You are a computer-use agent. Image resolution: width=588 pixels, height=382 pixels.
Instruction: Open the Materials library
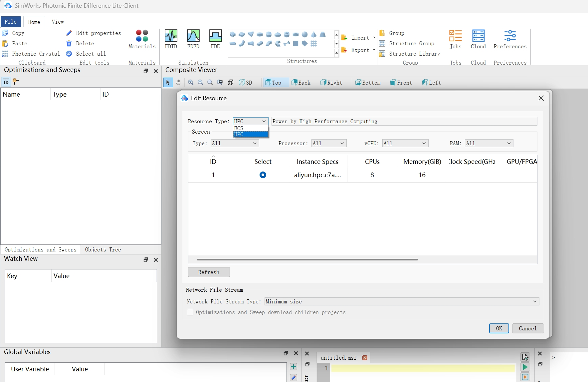(x=142, y=39)
